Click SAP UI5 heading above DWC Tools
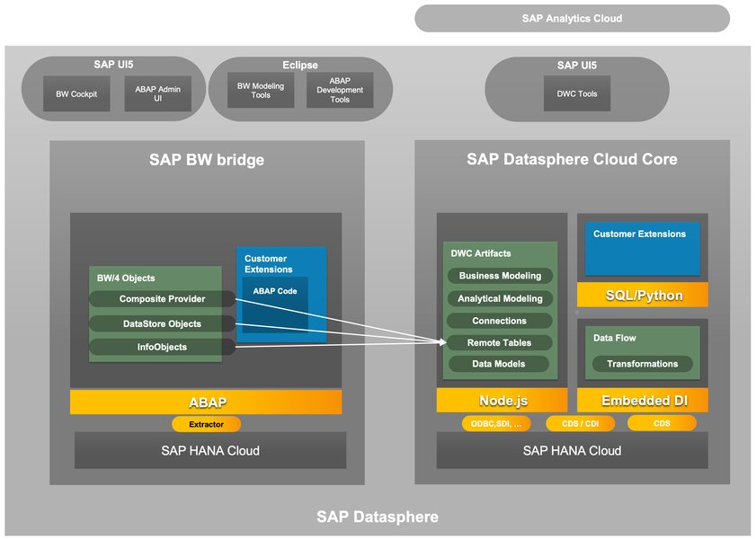Screen dimensions: 756x539 click(576, 65)
